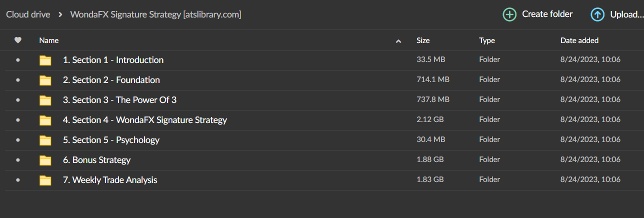
Task: Click the Weekly Trade Analysis folder icon
Action: click(45, 180)
